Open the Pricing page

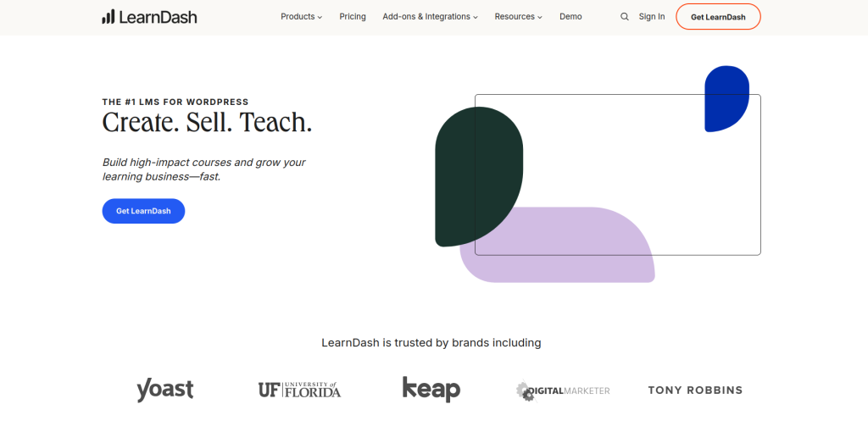click(x=353, y=17)
